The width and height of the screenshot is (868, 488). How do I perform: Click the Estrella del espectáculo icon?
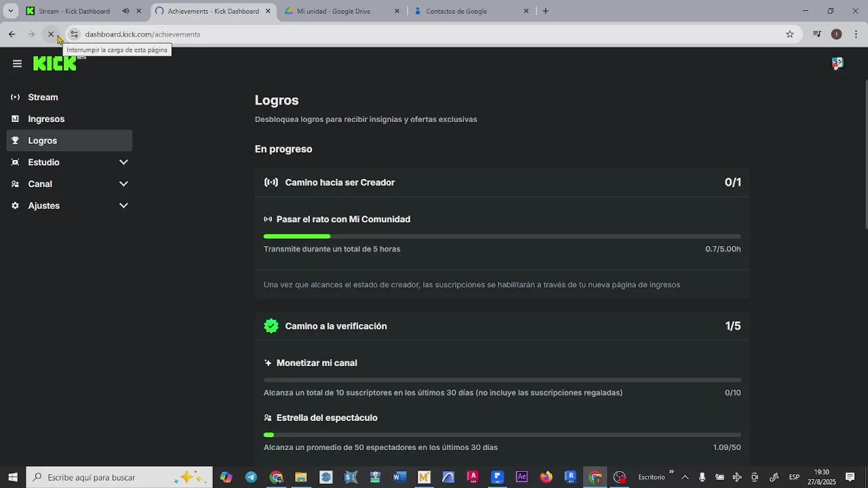click(268, 418)
